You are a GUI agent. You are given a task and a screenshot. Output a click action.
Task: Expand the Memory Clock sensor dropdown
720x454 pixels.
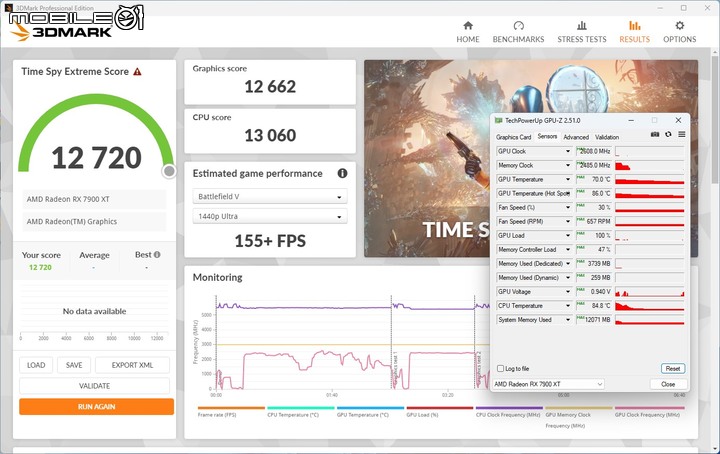tap(568, 165)
